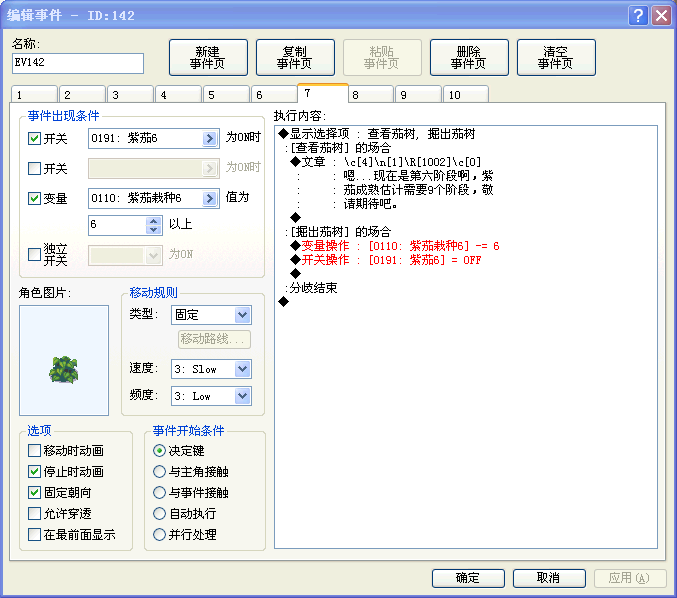Enable the second 开关 condition checkbox

point(34,168)
